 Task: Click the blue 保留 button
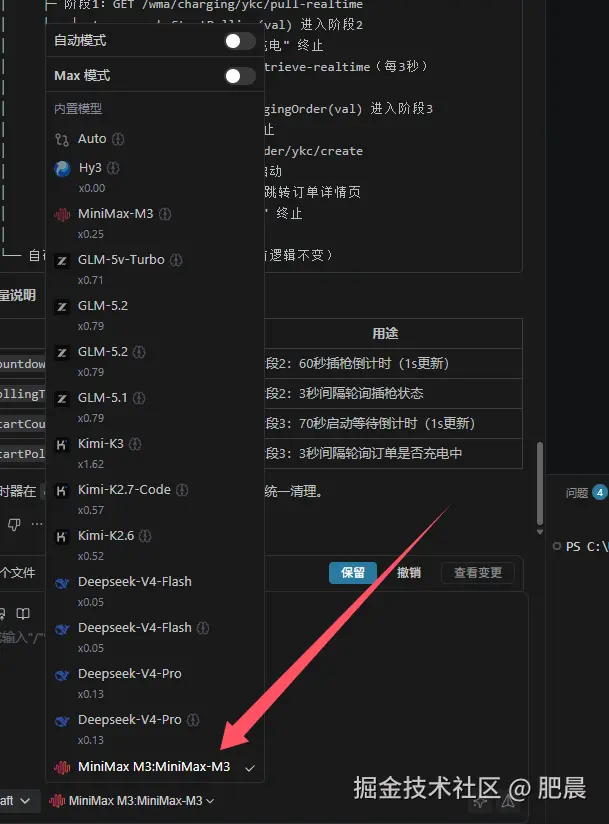pyautogui.click(x=353, y=573)
